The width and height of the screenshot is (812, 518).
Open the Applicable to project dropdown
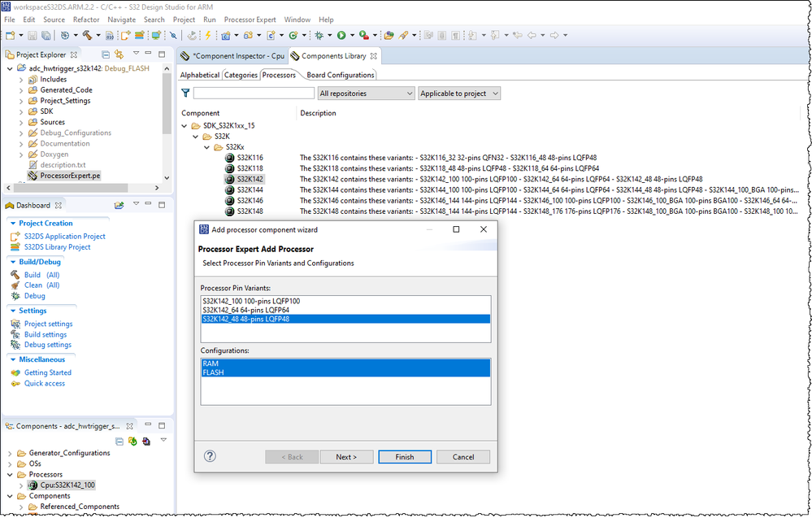click(459, 94)
